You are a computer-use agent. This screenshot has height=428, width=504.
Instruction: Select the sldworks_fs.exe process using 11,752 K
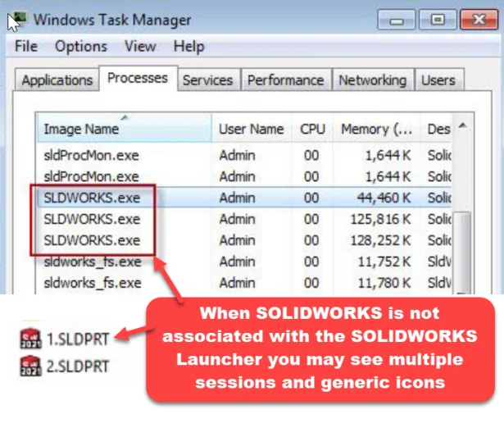click(x=92, y=262)
